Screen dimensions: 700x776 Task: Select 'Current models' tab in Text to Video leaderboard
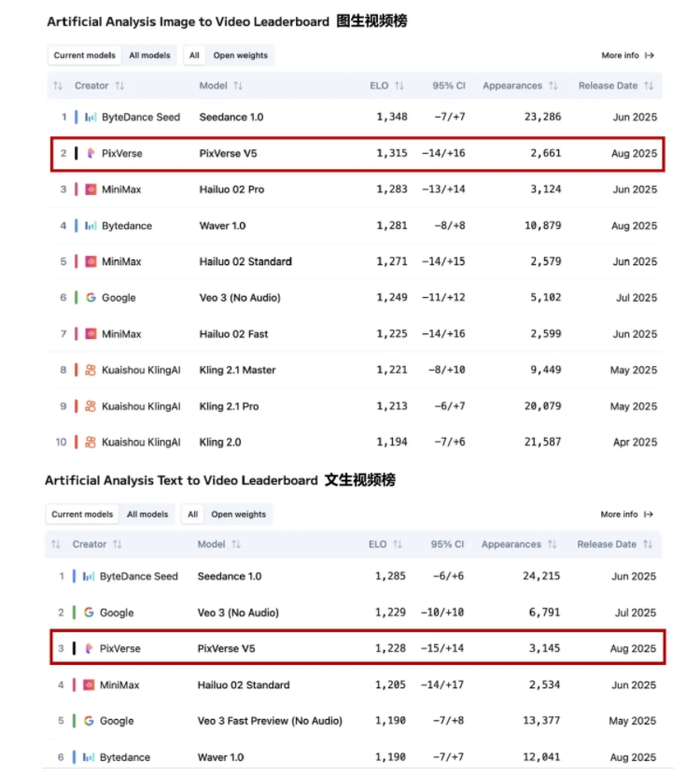pyautogui.click(x=82, y=515)
